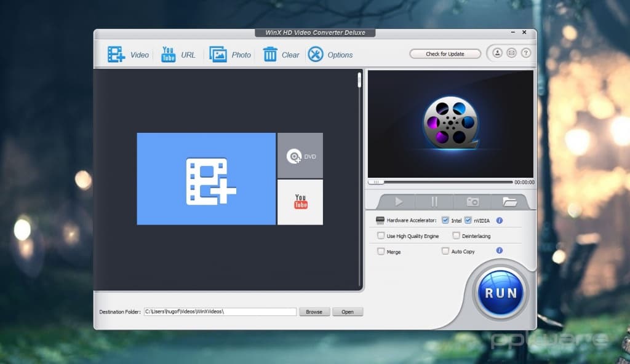Click the large blue add video tile
The image size is (630, 364).
(206, 179)
